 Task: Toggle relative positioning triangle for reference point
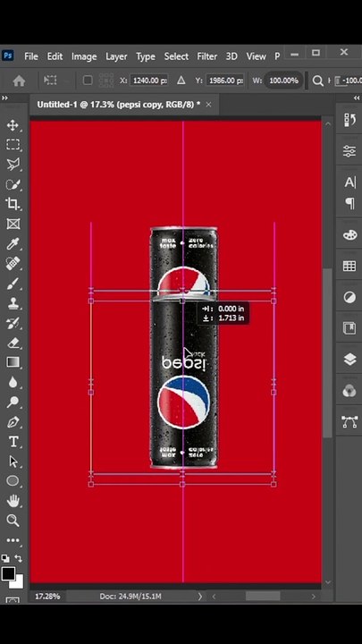point(181,80)
